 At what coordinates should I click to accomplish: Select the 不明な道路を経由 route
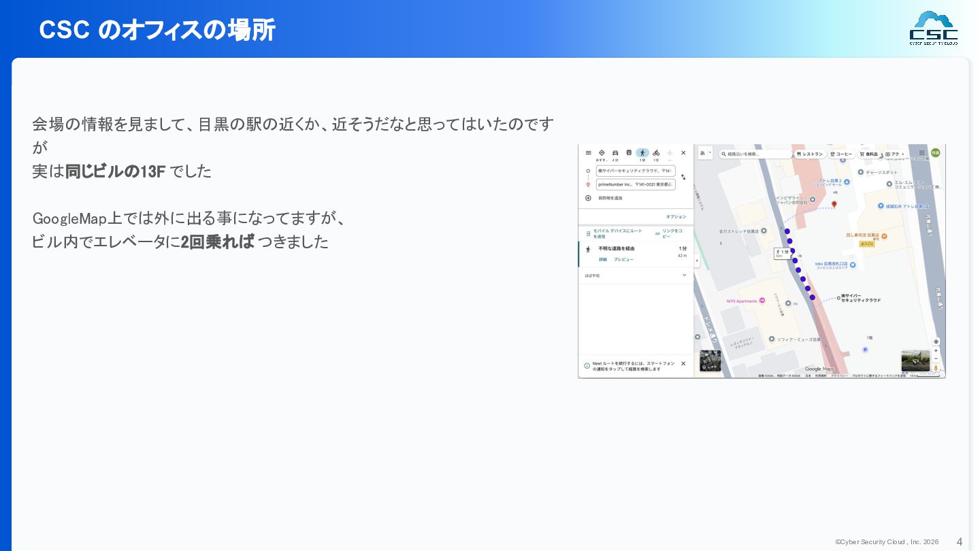[x=636, y=254]
